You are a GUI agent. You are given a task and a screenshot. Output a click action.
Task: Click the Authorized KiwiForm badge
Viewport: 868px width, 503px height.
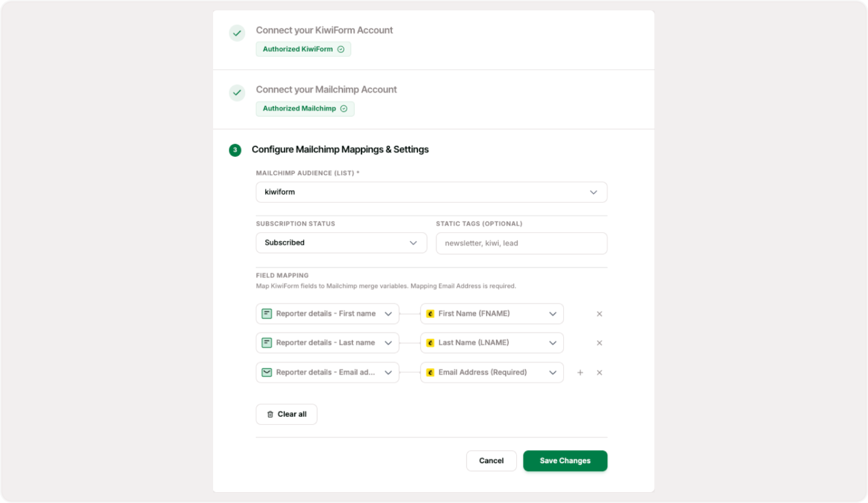303,49
